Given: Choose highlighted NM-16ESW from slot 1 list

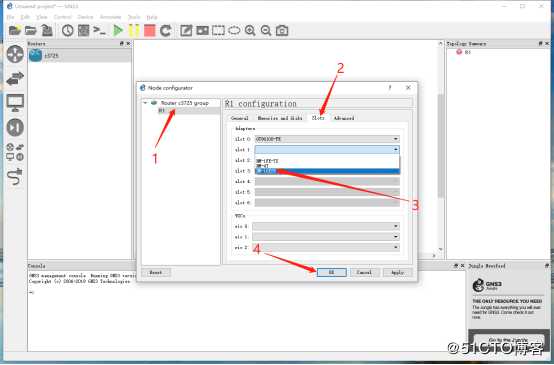Looking at the screenshot, I should (x=327, y=171).
